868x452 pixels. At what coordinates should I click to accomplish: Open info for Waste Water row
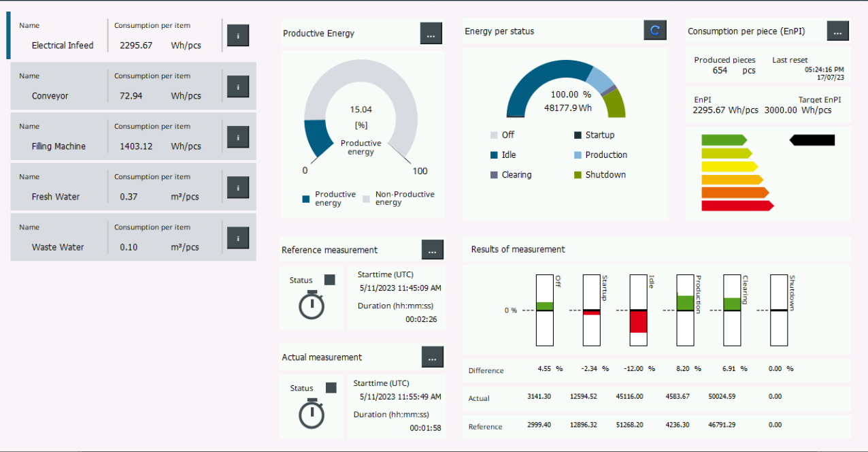pyautogui.click(x=238, y=238)
